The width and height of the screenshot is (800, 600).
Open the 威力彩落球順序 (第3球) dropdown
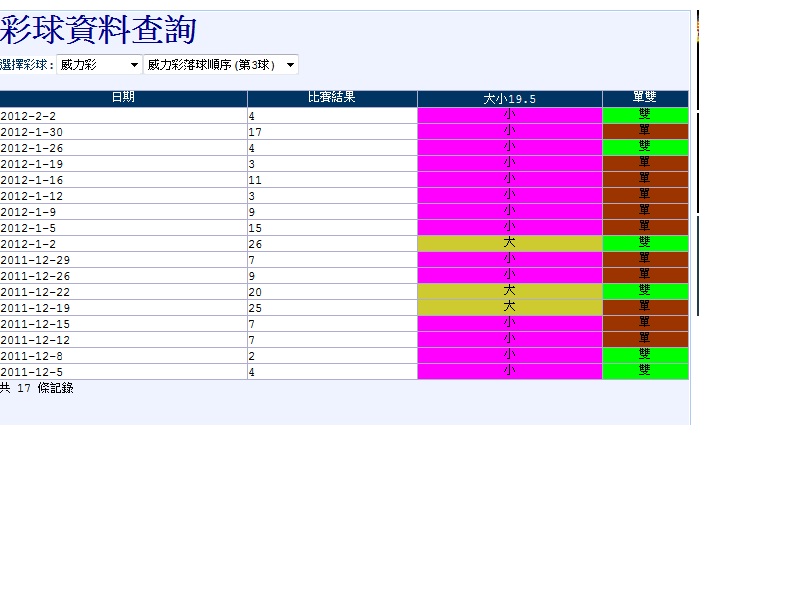click(x=221, y=65)
